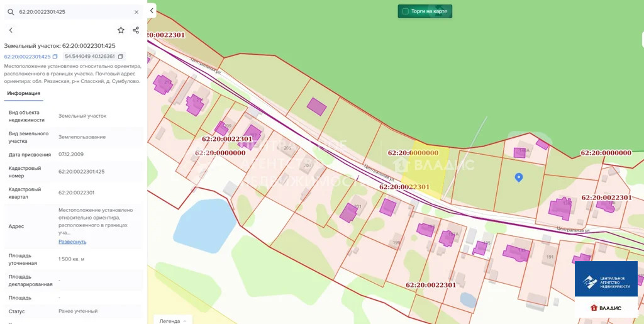
Task: Click Центральное агентство недвижимости logo
Action: 606,279
